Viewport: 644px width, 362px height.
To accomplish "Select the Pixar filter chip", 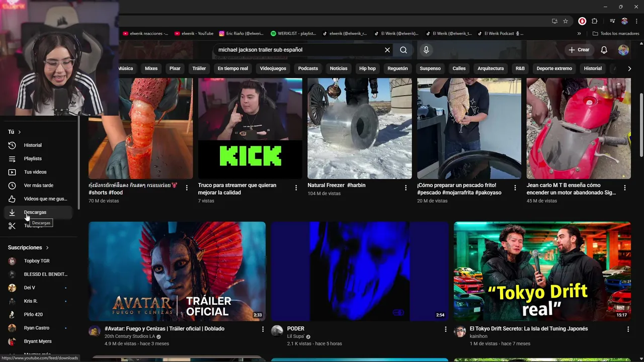I will tap(175, 68).
